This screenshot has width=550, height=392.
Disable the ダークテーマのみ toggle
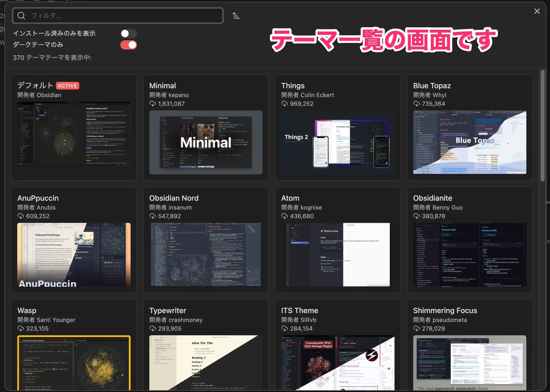[128, 45]
